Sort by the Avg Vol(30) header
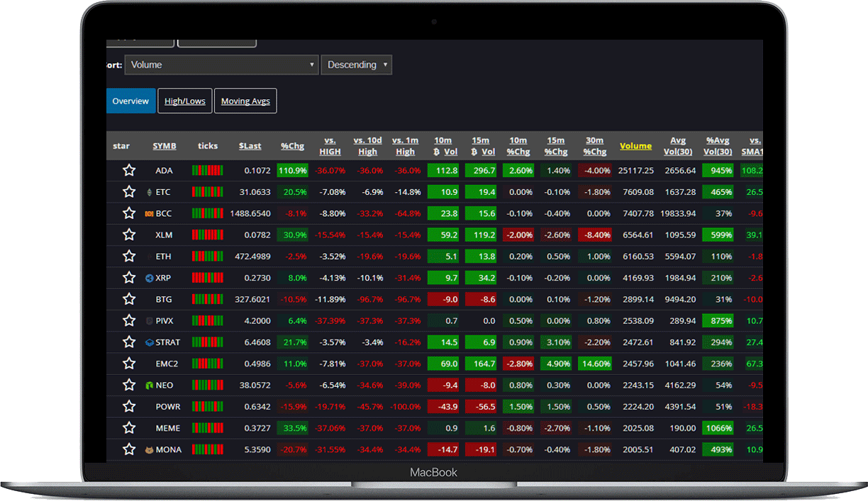Viewport: 868px width, 501px height. tap(678, 146)
